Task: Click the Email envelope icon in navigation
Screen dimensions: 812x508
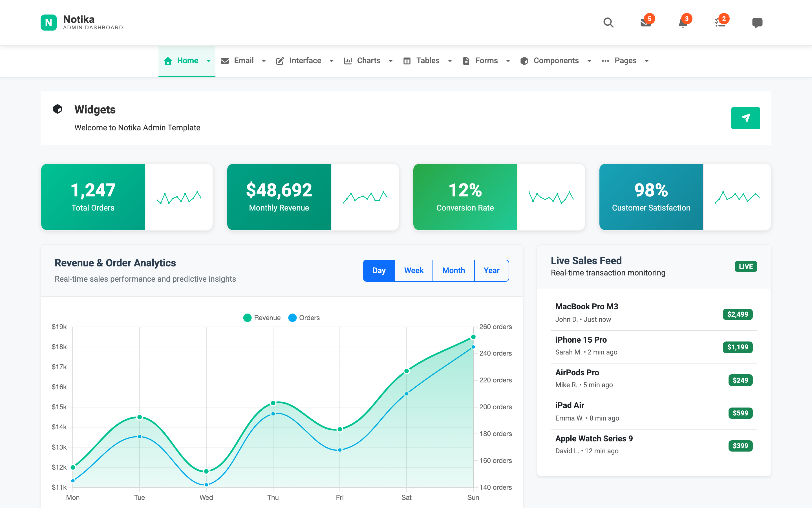Action: point(225,61)
